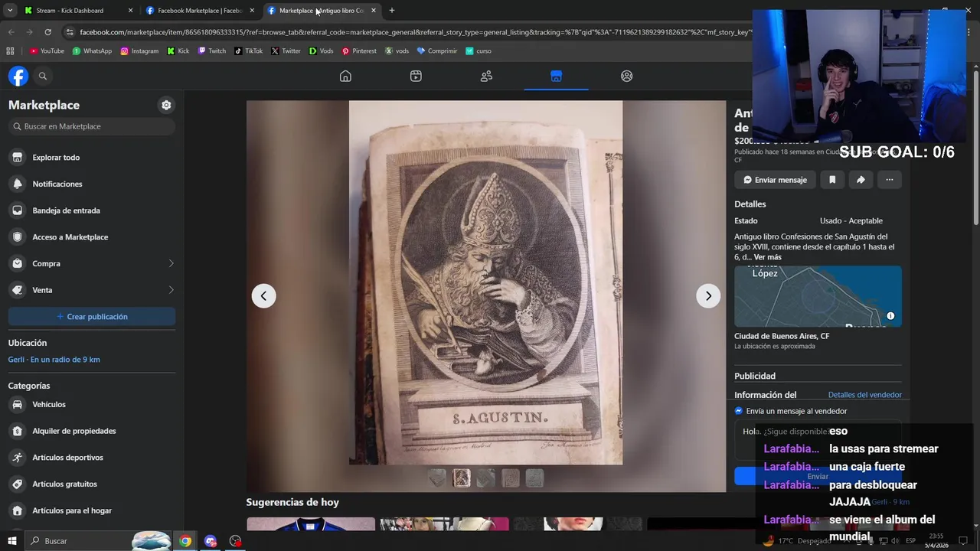
Task: Open Chrome from the taskbar
Action: [x=185, y=541]
